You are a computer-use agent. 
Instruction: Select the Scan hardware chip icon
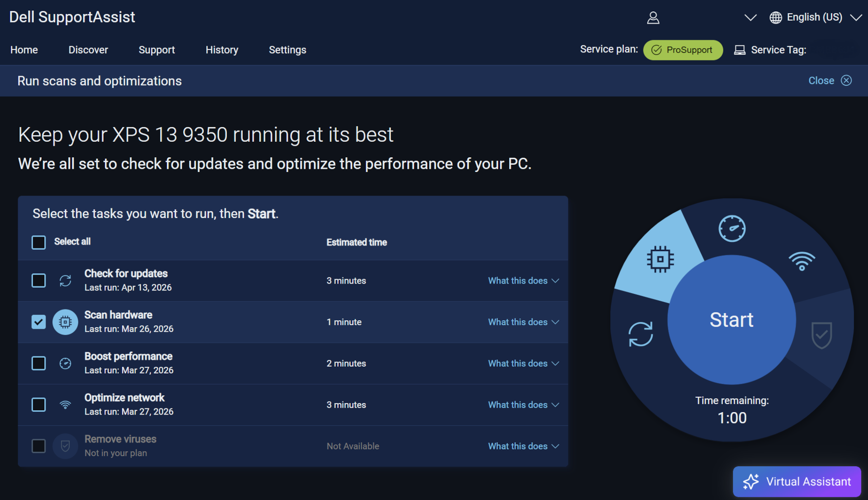click(x=65, y=322)
